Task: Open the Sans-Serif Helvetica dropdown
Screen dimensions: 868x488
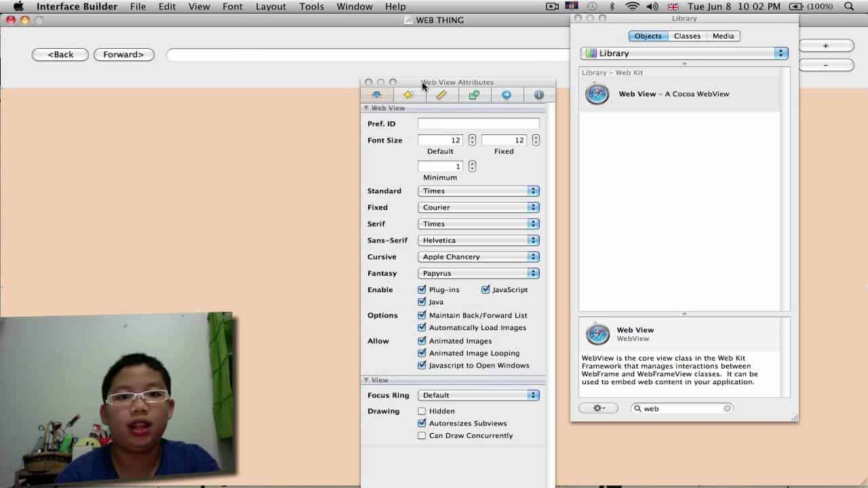Action: (x=479, y=240)
